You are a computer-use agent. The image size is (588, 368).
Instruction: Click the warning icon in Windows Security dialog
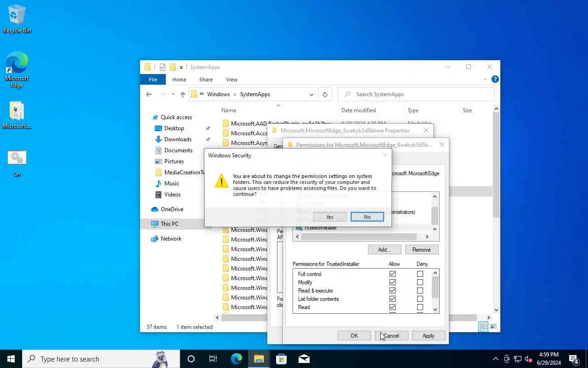tap(221, 181)
